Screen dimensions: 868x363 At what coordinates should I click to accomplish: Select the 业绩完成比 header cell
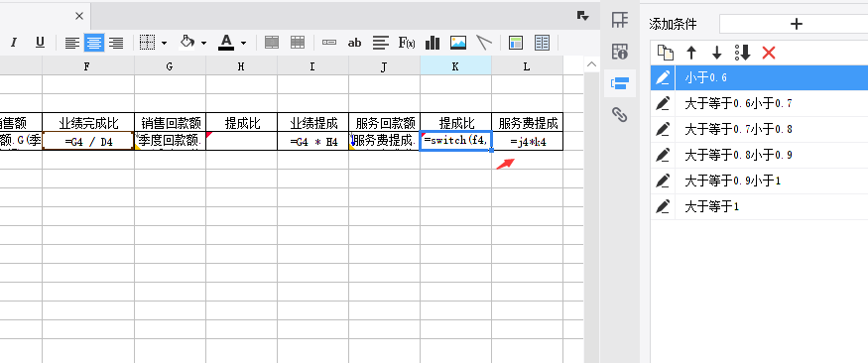[x=88, y=122]
